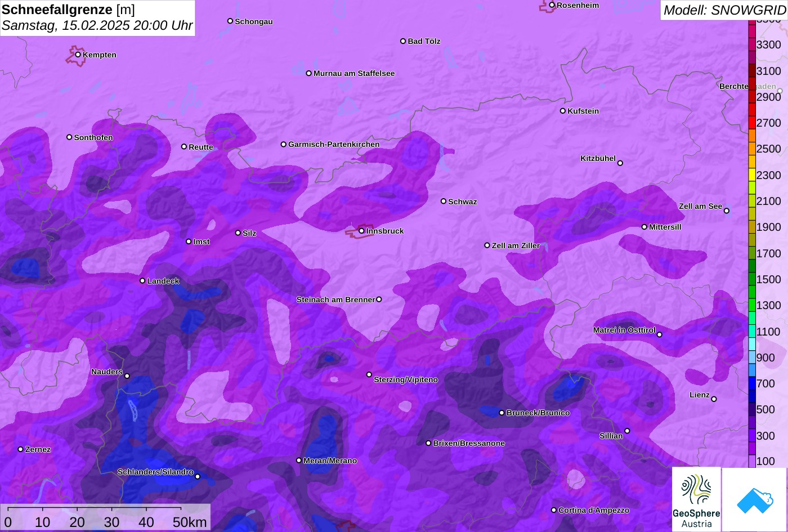The height and width of the screenshot is (532, 788).
Task: Select the Nauders marker circle
Action: 127,376
